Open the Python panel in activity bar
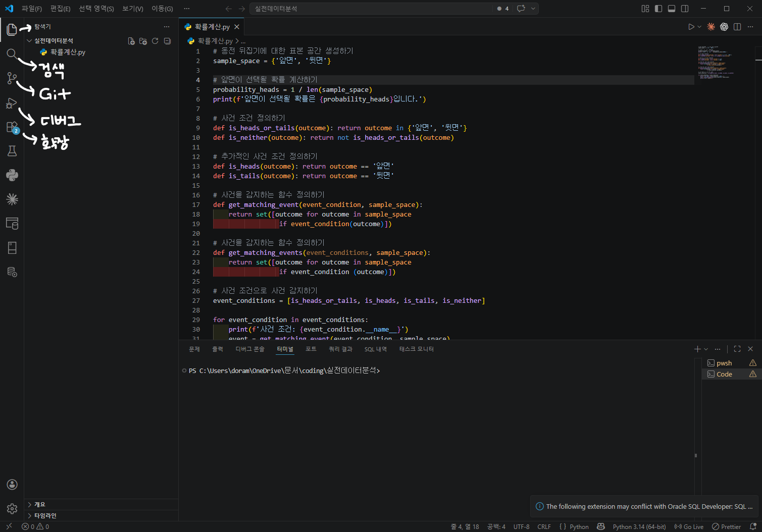 (x=12, y=175)
